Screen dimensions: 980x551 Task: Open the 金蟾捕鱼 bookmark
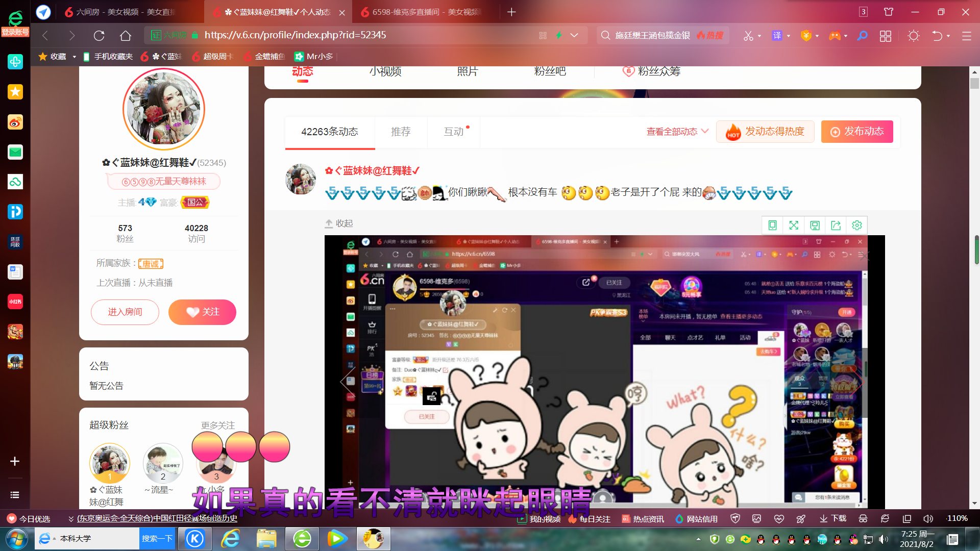pyautogui.click(x=264, y=57)
